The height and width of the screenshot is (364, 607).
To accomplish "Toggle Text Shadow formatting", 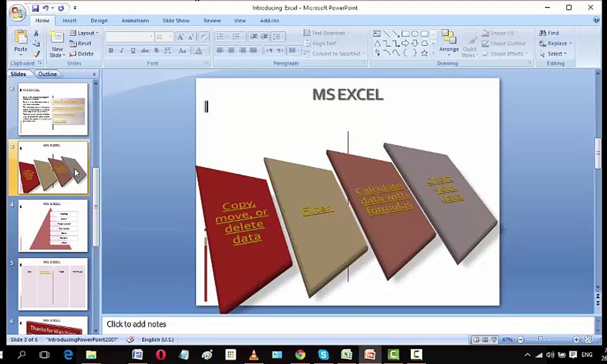I will click(156, 51).
